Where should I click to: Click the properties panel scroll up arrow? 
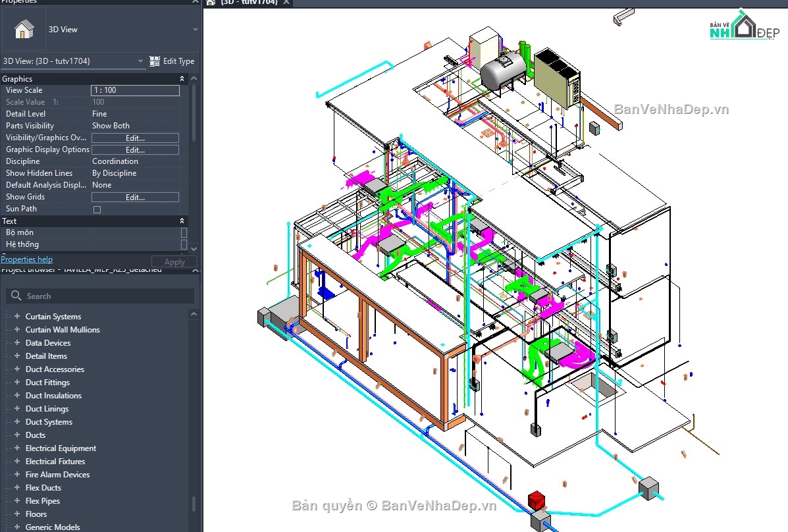[194, 79]
